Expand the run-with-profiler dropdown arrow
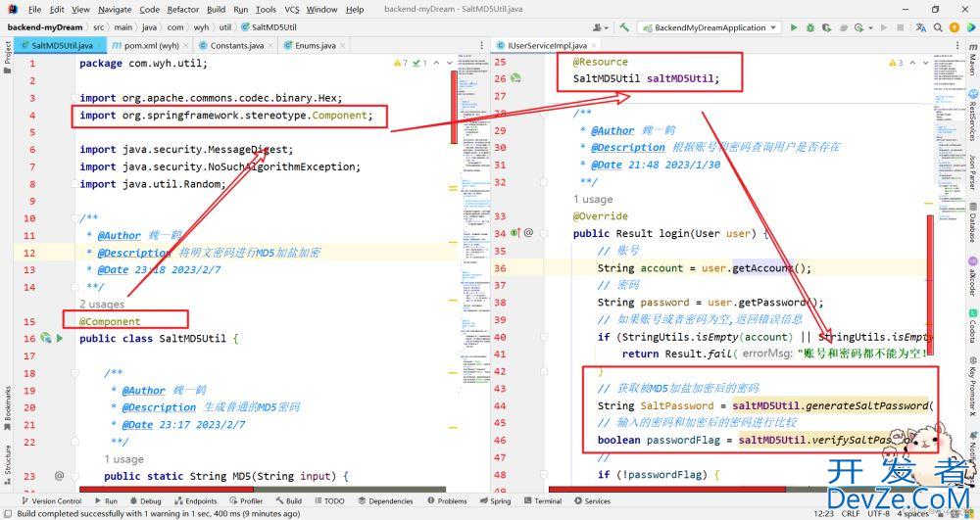 [x=870, y=28]
